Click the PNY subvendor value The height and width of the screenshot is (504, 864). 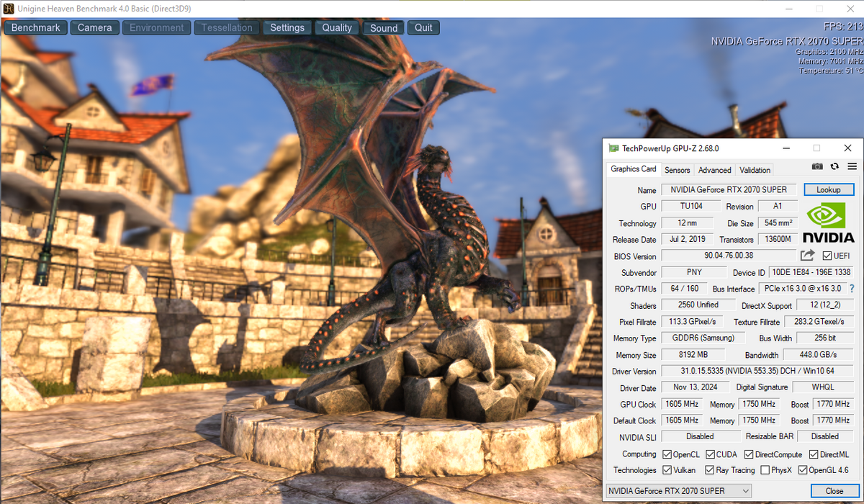tap(694, 272)
